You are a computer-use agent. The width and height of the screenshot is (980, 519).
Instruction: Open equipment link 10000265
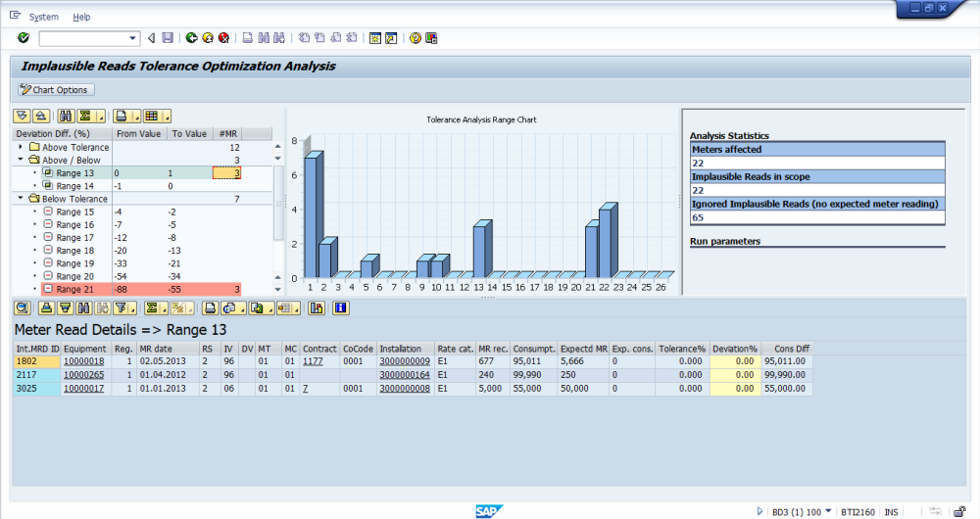(x=83, y=375)
